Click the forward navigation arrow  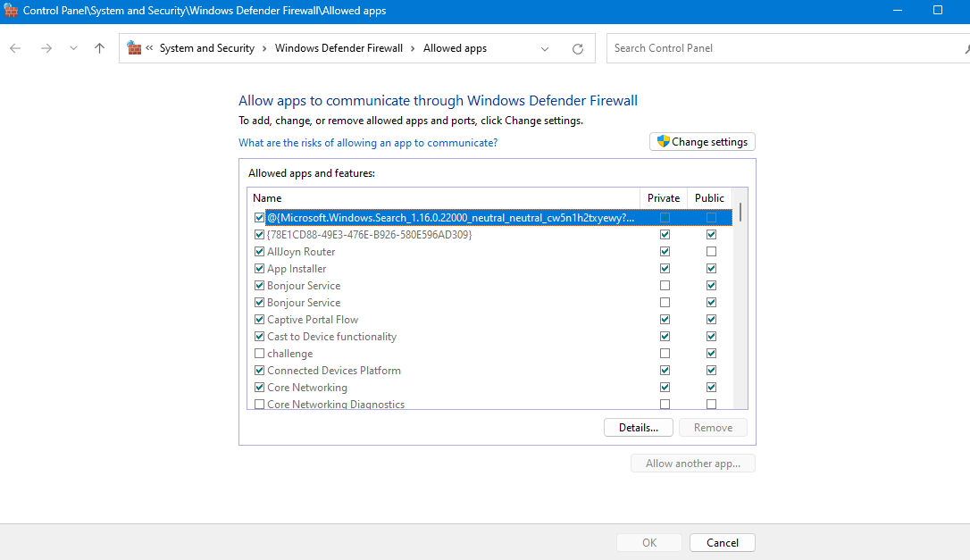[46, 48]
